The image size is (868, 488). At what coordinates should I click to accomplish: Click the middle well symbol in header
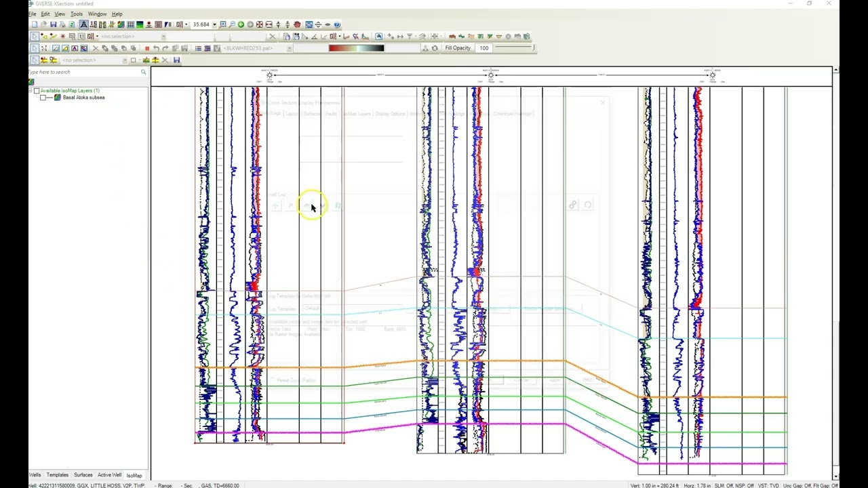coord(491,75)
